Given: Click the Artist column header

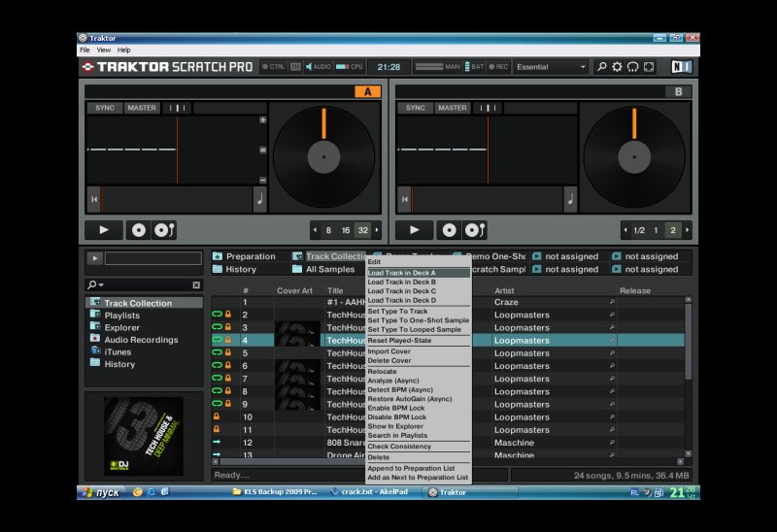Looking at the screenshot, I should [504, 291].
